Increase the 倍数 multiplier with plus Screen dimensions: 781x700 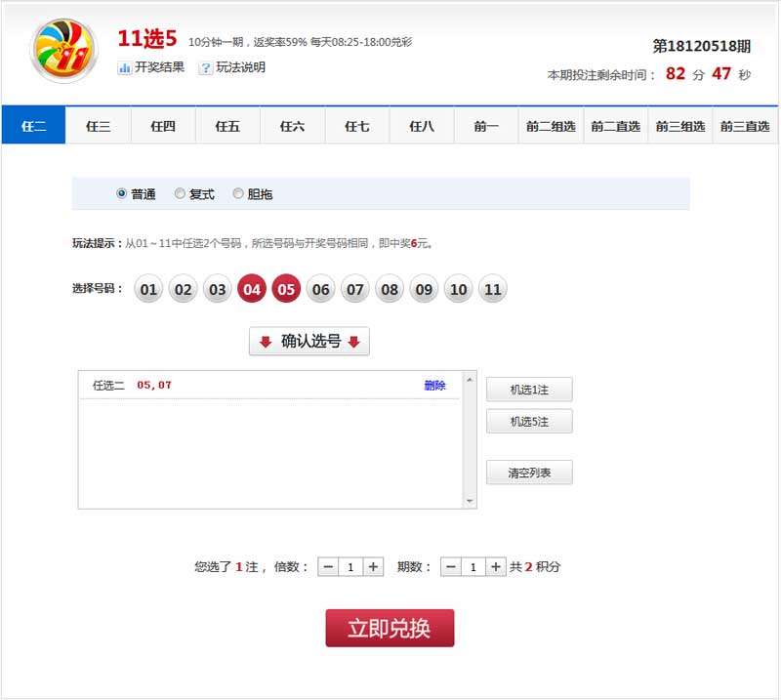373,567
